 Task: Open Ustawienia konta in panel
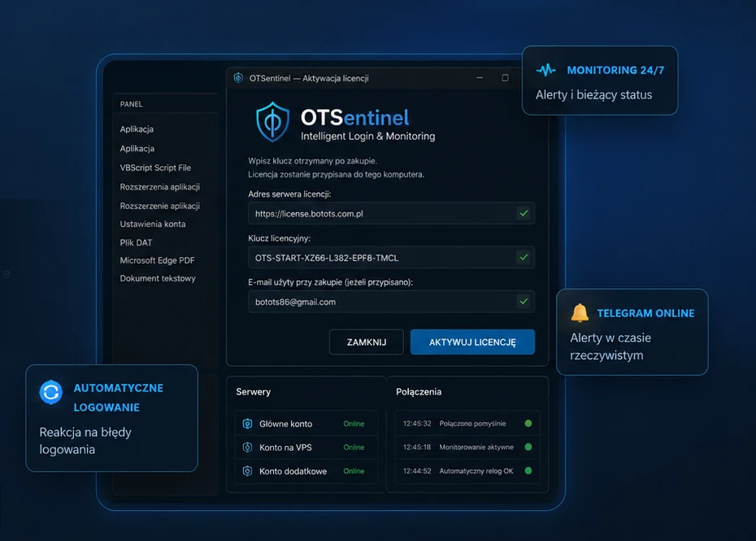pos(153,224)
